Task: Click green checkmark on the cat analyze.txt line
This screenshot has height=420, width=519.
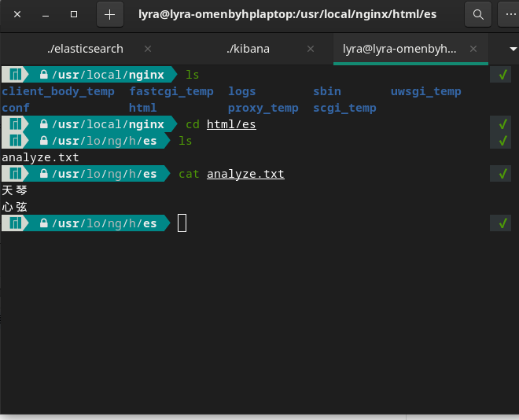Action: point(501,174)
